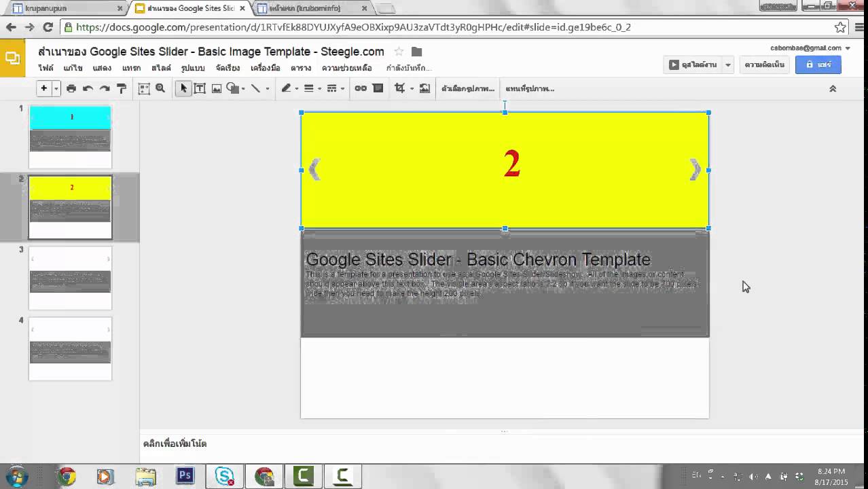The width and height of the screenshot is (868, 489).
Task: Open the แทรก (Insert) menu
Action: tap(131, 68)
